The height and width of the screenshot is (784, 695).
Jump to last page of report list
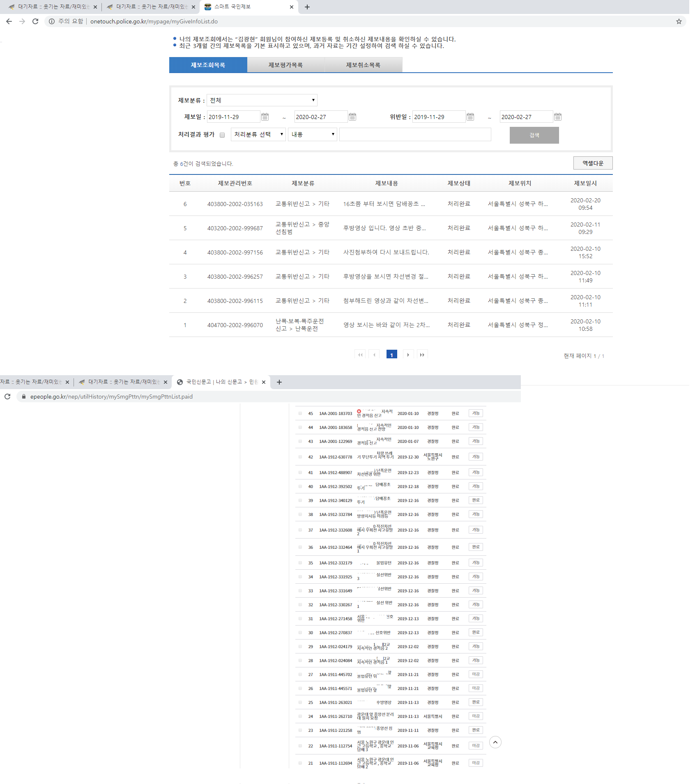(422, 355)
